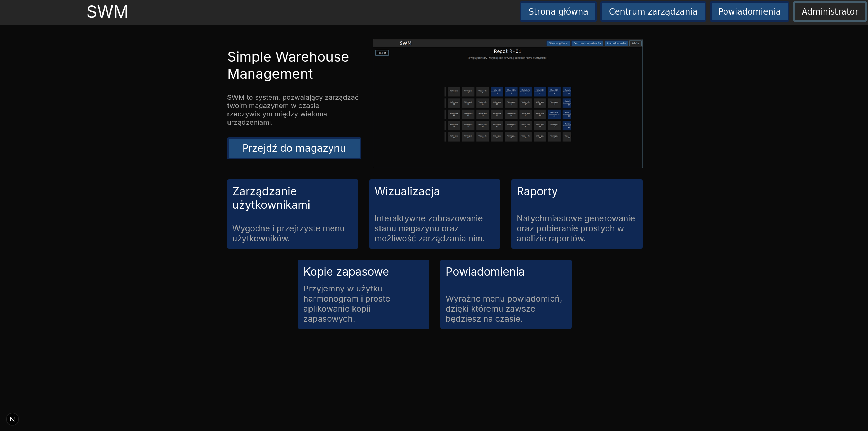Open the Kopie zapasowe card
The height and width of the screenshot is (431, 868).
click(363, 294)
